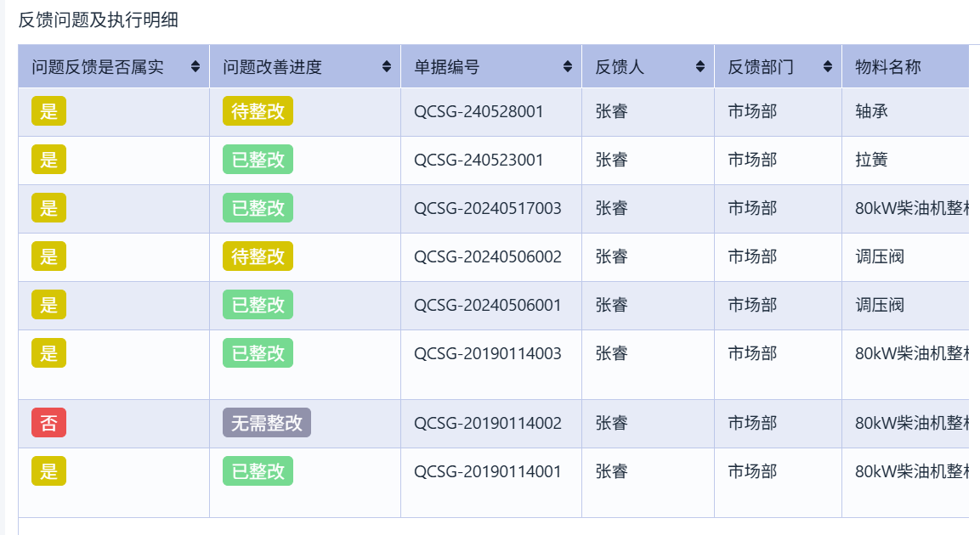Sort by 单据编号 column arrows

pos(568,67)
